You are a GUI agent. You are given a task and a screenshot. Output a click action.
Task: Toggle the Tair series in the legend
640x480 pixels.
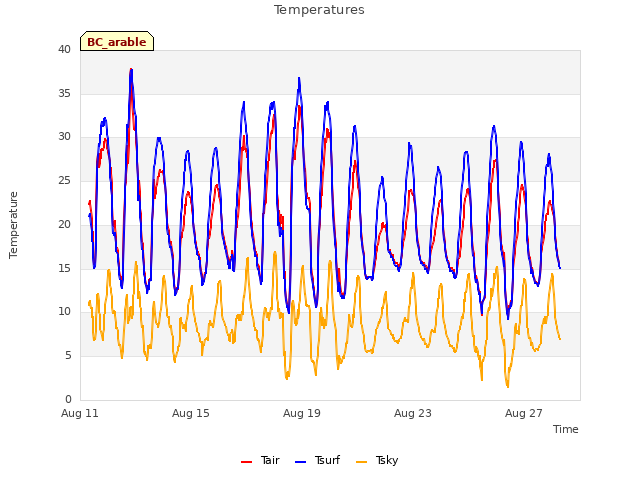point(260,460)
